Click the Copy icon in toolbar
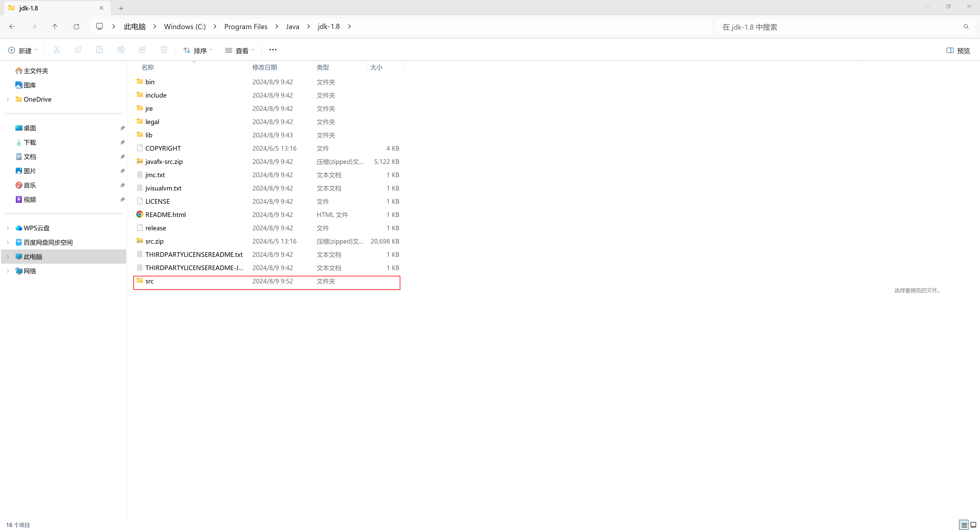 78,50
